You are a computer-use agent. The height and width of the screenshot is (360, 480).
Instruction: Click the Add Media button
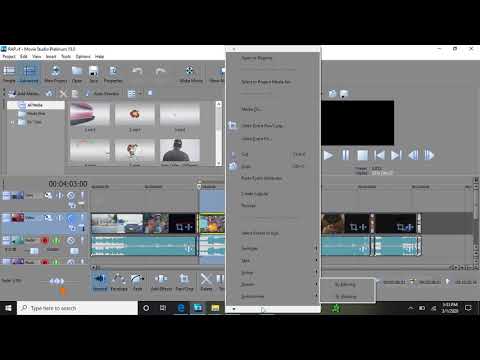[23, 93]
